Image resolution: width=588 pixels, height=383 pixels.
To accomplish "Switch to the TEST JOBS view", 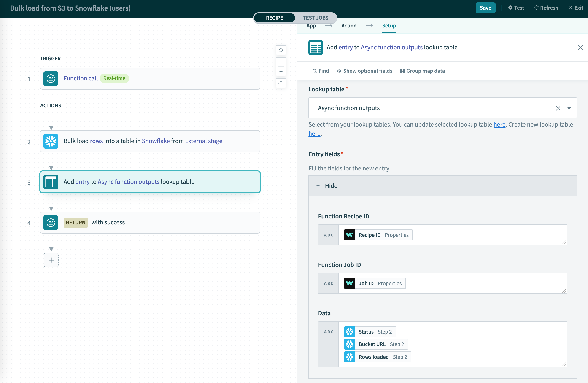I will pyautogui.click(x=316, y=18).
